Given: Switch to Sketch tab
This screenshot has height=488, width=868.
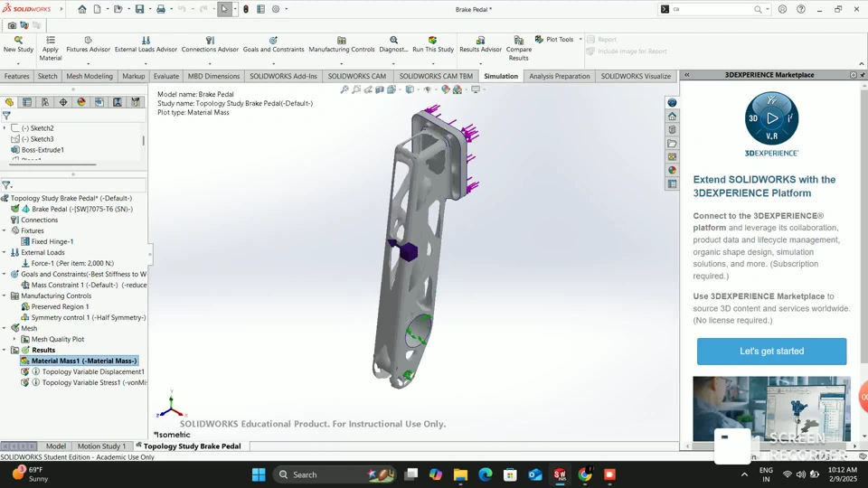Looking at the screenshot, I should click(x=48, y=76).
